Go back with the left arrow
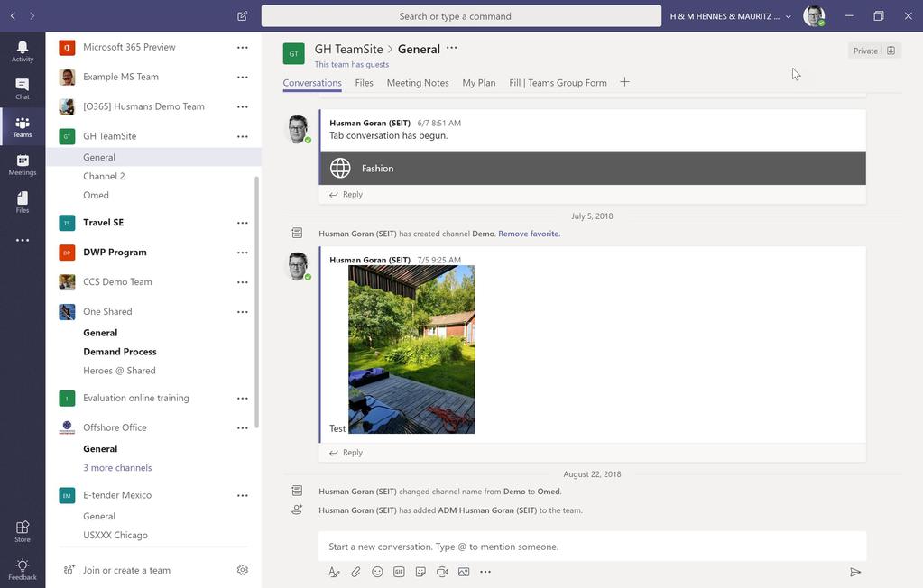The height and width of the screenshot is (588, 923). (x=13, y=16)
